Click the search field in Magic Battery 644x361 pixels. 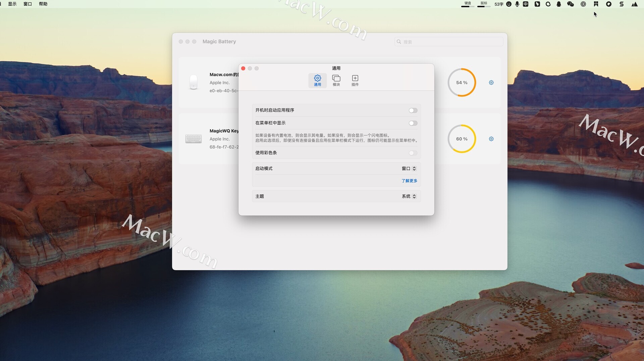[449, 42]
